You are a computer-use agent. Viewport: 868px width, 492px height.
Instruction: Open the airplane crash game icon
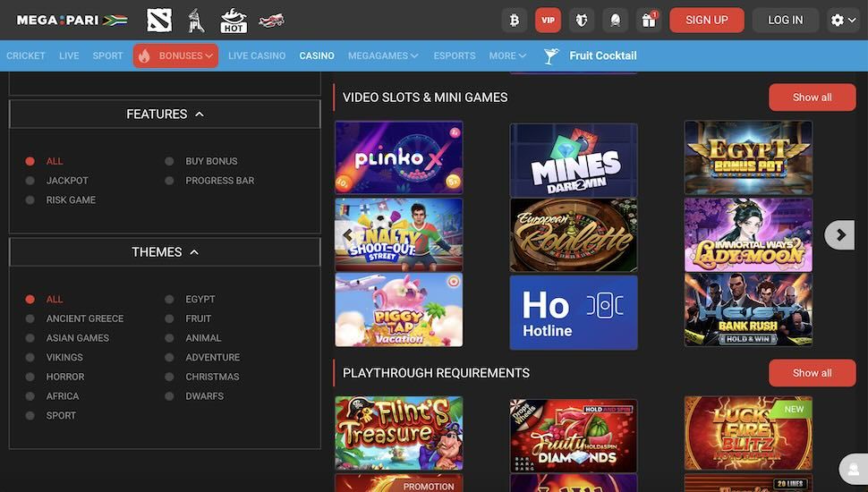click(x=271, y=21)
